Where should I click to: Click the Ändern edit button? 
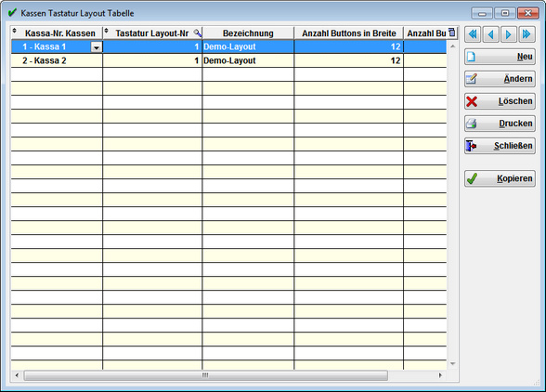(500, 79)
